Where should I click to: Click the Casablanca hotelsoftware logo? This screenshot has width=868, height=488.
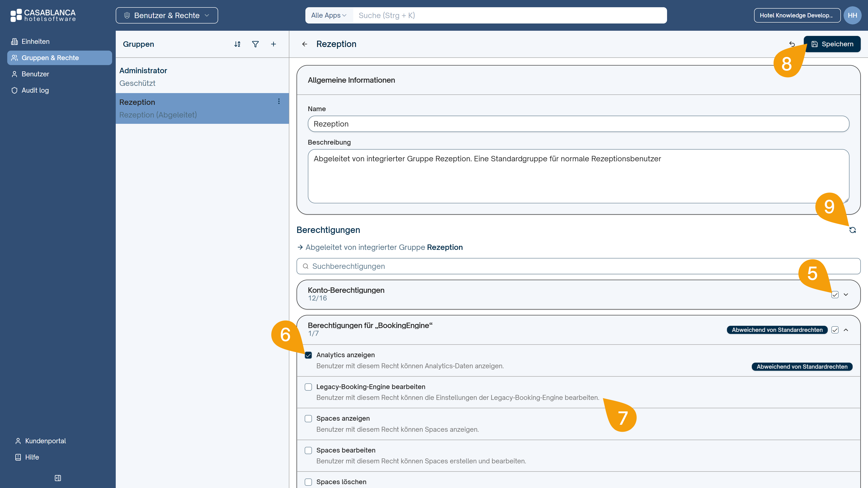pos(43,15)
